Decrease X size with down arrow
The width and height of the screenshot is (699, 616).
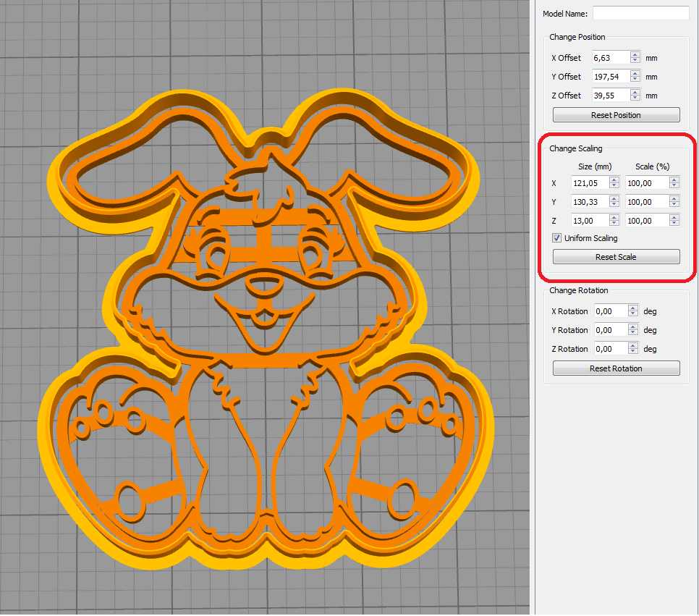(x=614, y=186)
